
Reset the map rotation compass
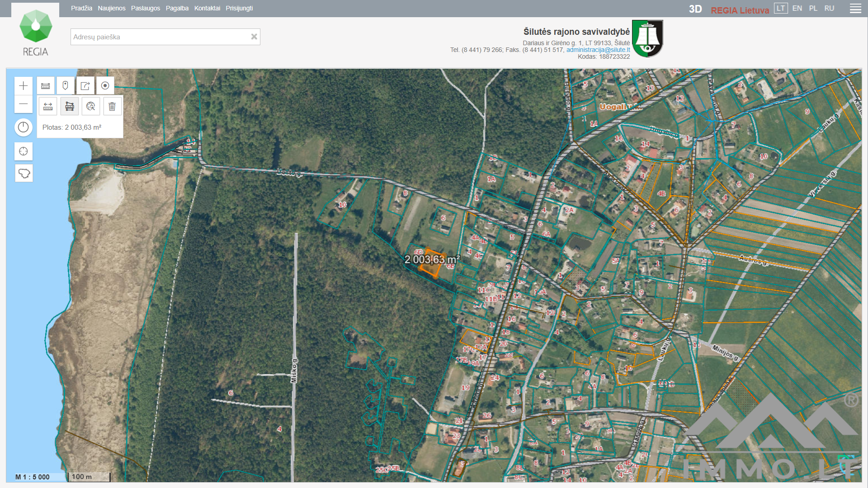pos(24,127)
